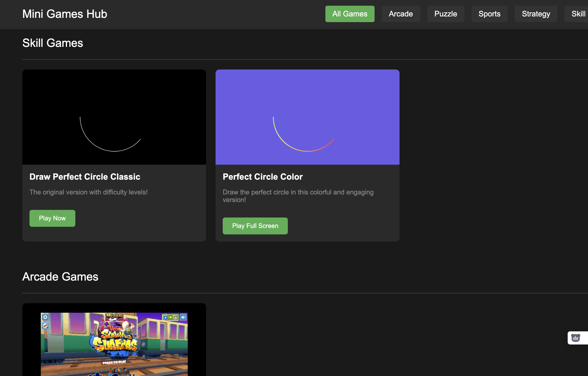
Task: Click PRESS TO PLAY on the Subway Surfers preview
Action: [114, 362]
